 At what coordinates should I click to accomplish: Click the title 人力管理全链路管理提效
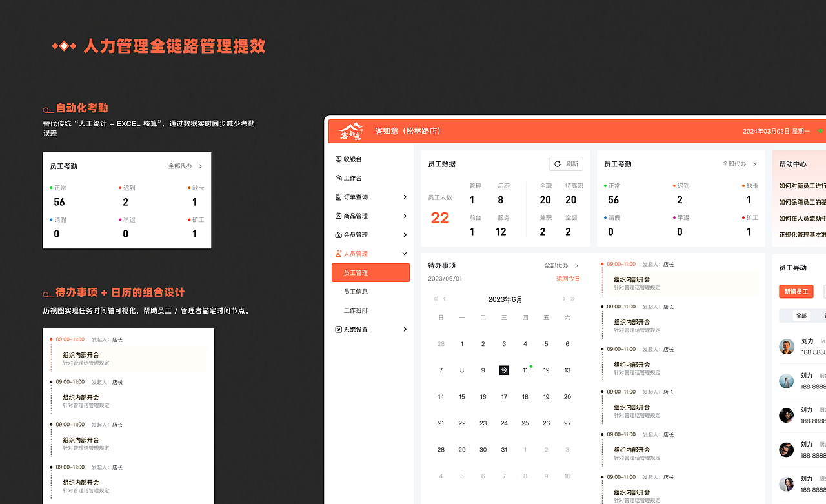(174, 46)
